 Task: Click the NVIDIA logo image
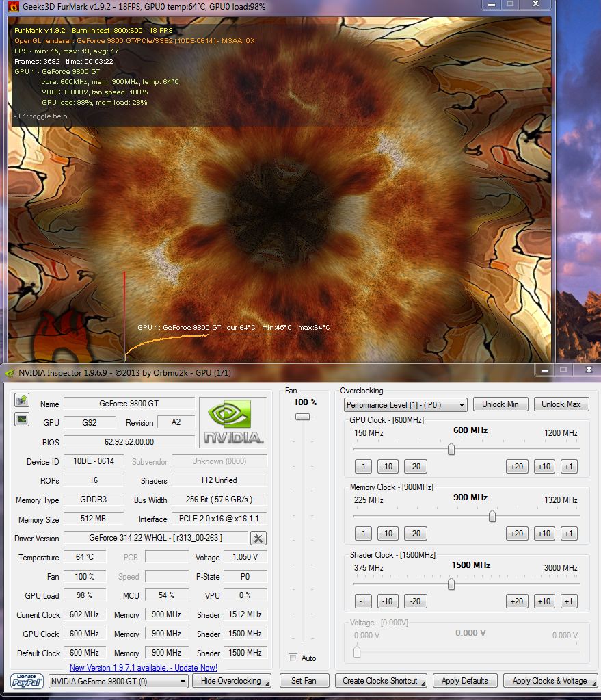pos(233,422)
